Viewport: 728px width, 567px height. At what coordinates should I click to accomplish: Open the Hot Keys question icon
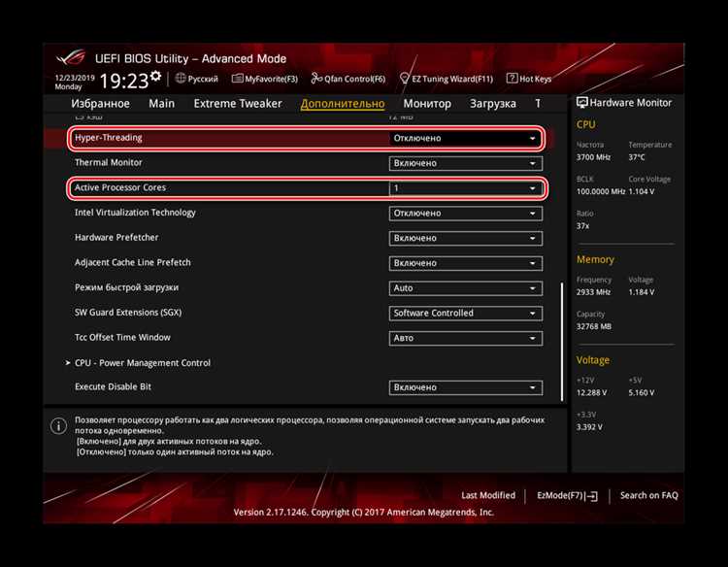512,78
